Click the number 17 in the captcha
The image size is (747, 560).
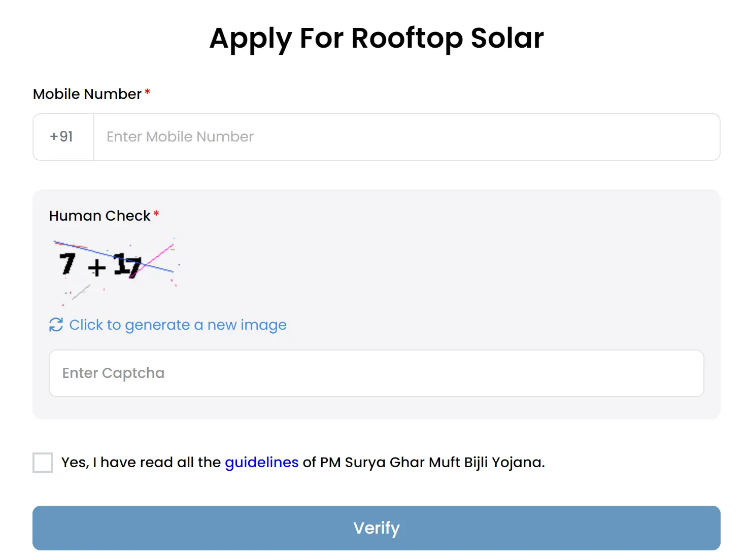click(127, 265)
